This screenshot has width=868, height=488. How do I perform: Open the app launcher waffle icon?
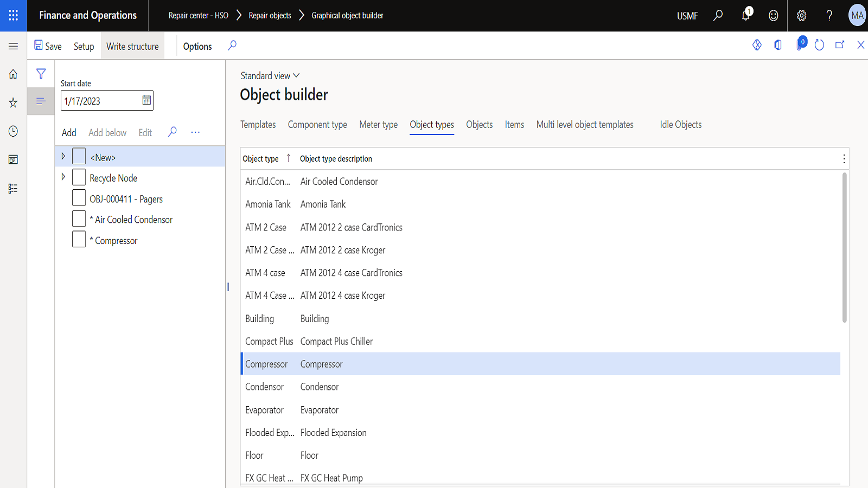13,15
